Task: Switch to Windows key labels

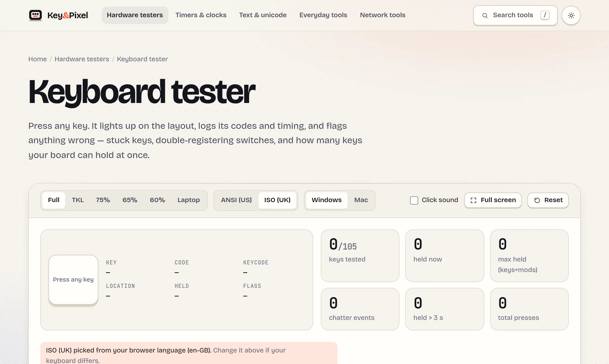Action: (327, 200)
